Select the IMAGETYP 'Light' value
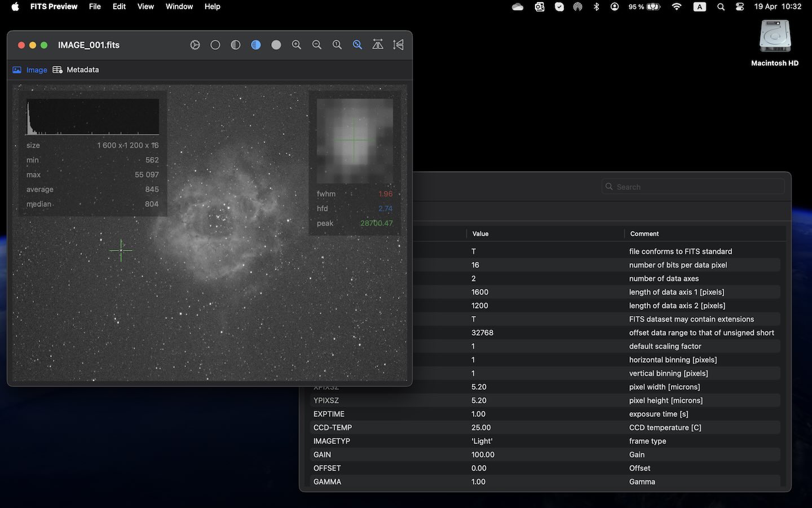This screenshot has height=508, width=812. (482, 441)
